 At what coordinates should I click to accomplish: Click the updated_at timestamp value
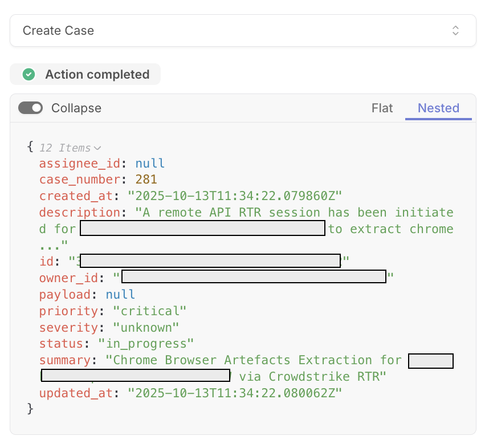pos(235,393)
